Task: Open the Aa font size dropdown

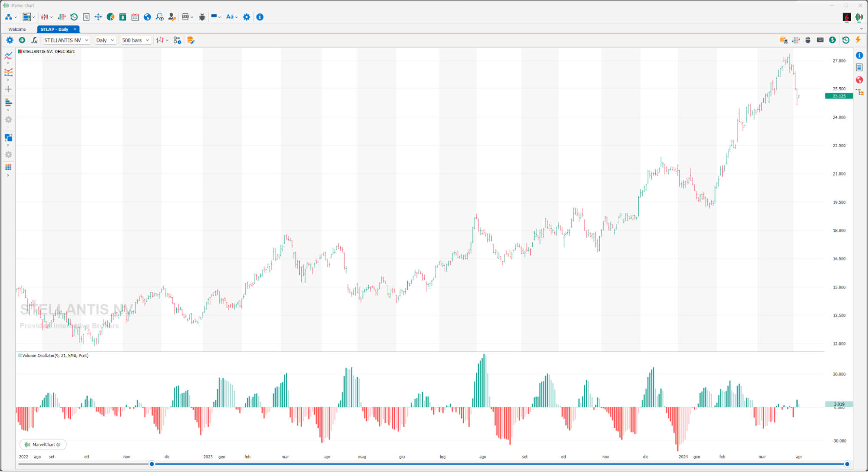Action: [232, 17]
